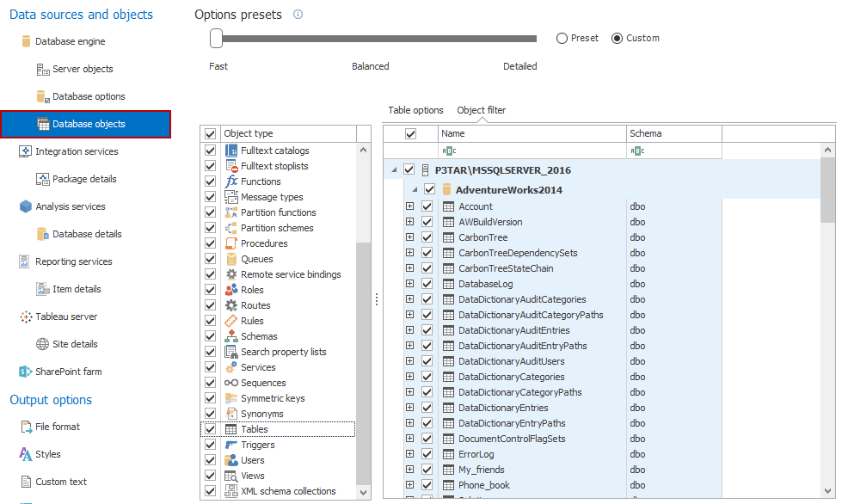Uncheck the Triggers object type checkbox
The width and height of the screenshot is (842, 504).
pyautogui.click(x=210, y=445)
